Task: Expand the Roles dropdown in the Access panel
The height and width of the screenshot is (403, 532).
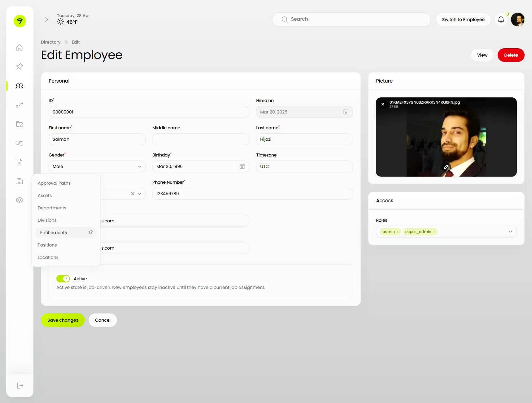Action: click(511, 231)
